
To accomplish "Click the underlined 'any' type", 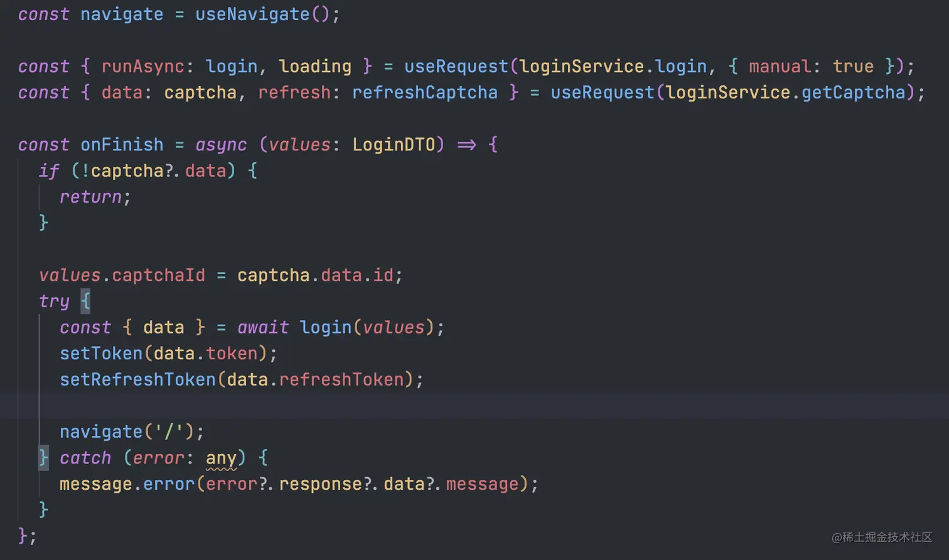I will 221,459.
